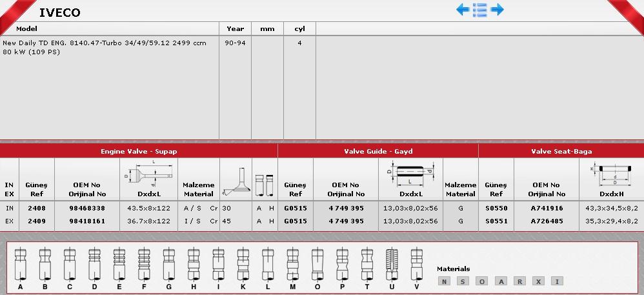The image size is (644, 295).
Task: Click material code N box
Action: point(444,281)
